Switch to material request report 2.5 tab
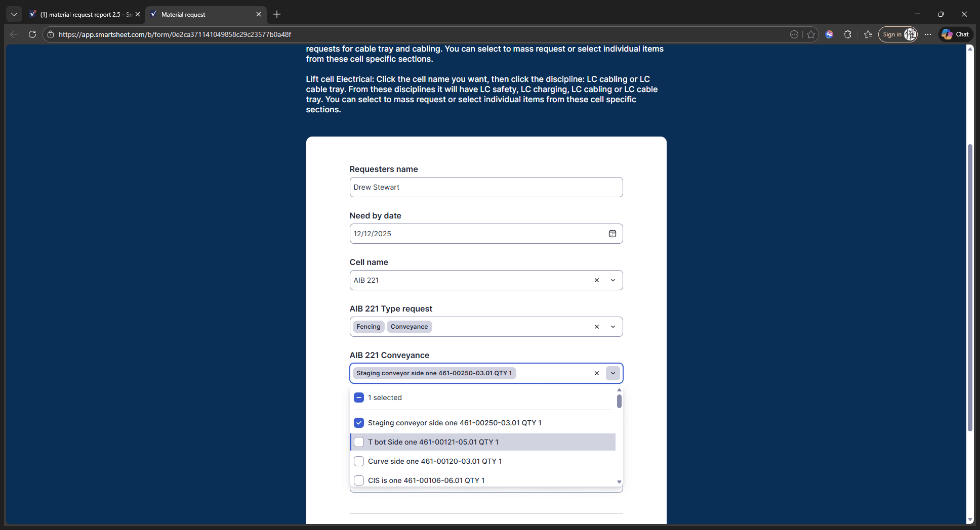The height and width of the screenshot is (530, 980). (x=85, y=14)
